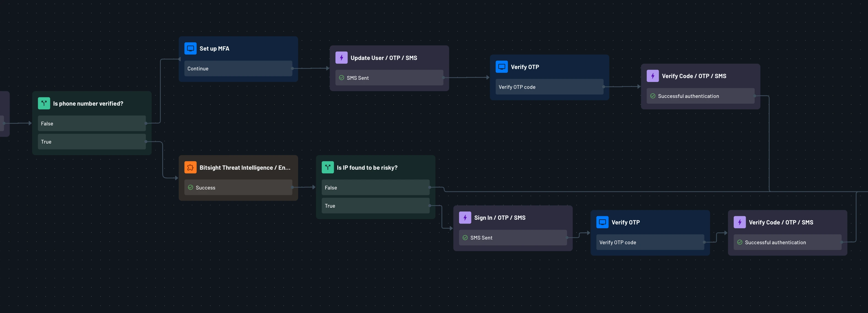Select the False branch of Is IP found to be risky?
Viewport: 868px width, 313px height.
pos(375,188)
